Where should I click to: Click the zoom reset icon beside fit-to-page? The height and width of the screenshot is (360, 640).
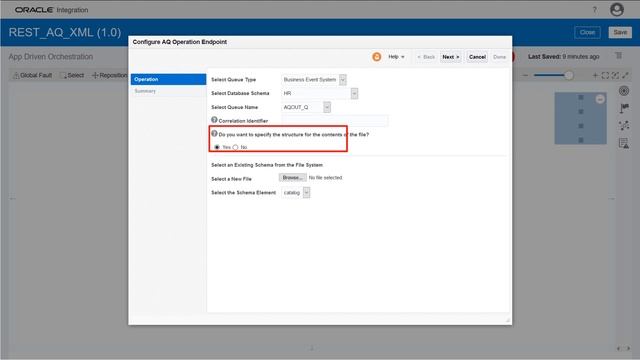pos(615,75)
